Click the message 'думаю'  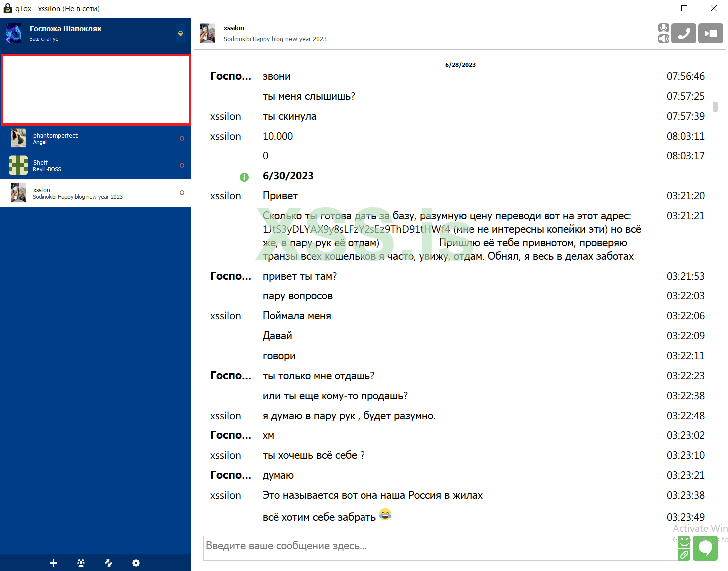point(278,476)
